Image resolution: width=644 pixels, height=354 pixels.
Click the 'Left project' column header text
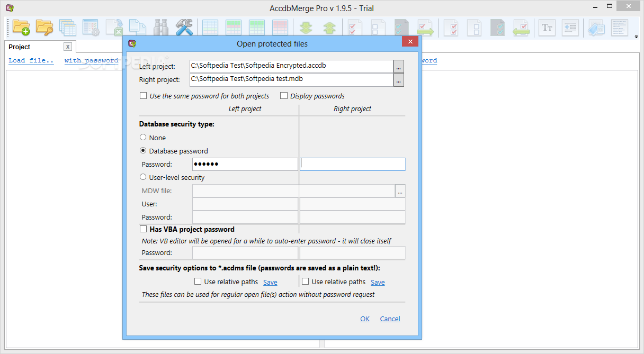click(245, 108)
